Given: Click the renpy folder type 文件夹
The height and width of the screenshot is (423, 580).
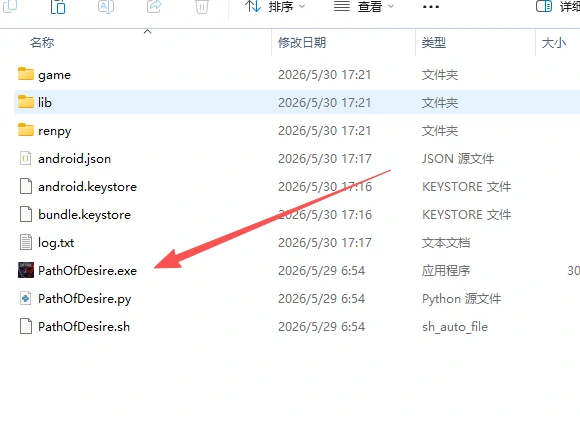Looking at the screenshot, I should (x=440, y=131).
